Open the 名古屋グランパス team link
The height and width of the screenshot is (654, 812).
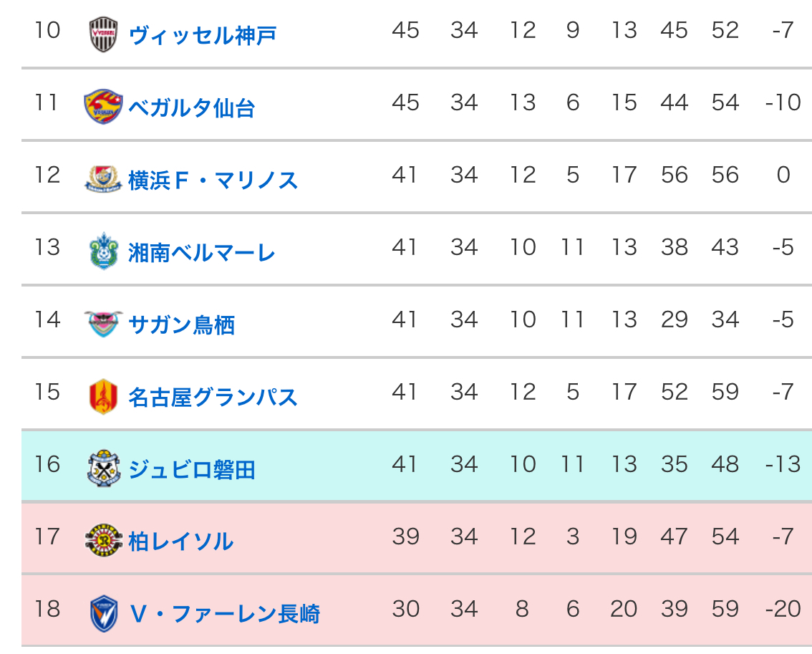(213, 397)
